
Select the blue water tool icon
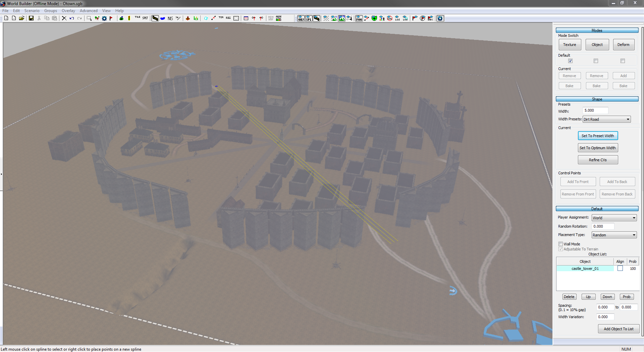[163, 18]
